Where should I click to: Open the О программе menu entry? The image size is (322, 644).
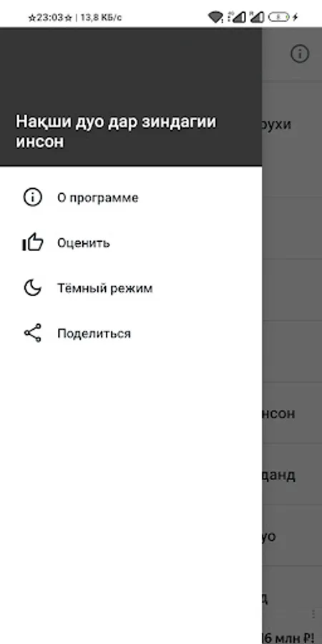pyautogui.click(x=131, y=197)
